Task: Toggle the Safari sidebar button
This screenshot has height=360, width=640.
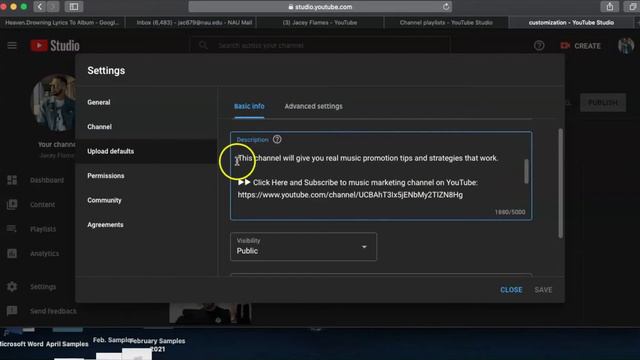Action: (74, 7)
